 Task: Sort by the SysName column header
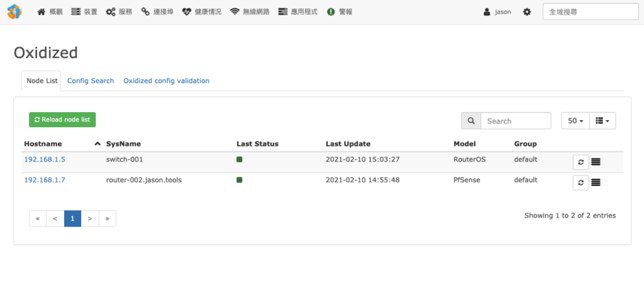pyautogui.click(x=123, y=144)
